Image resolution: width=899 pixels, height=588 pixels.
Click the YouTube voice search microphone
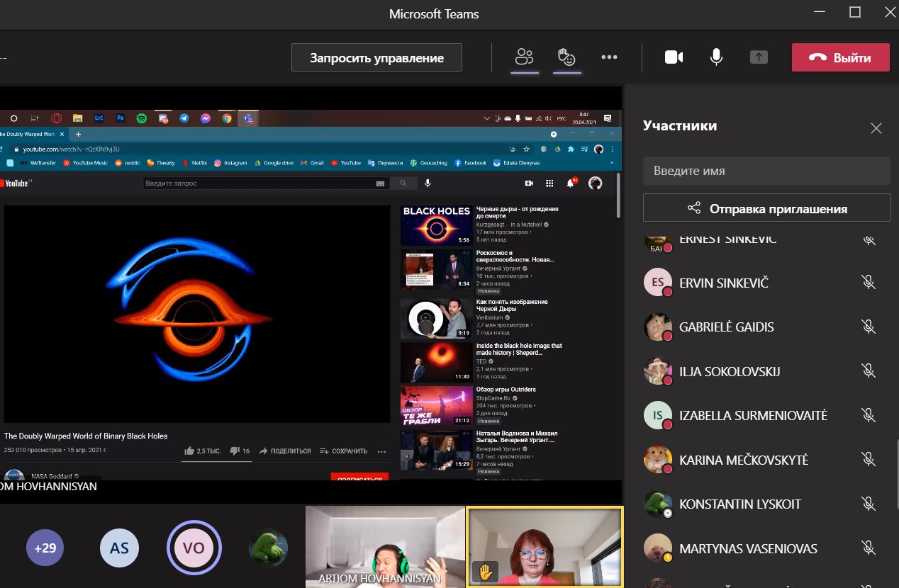click(428, 183)
